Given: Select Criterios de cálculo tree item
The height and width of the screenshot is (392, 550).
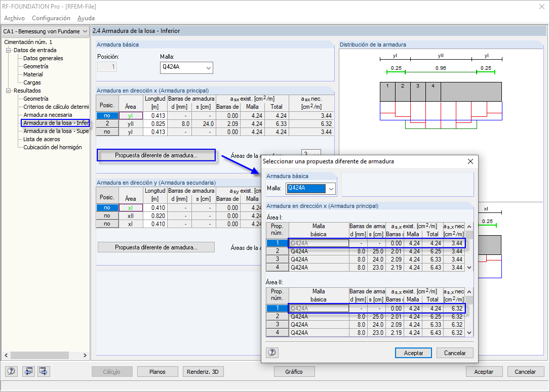Looking at the screenshot, I should [x=56, y=107].
